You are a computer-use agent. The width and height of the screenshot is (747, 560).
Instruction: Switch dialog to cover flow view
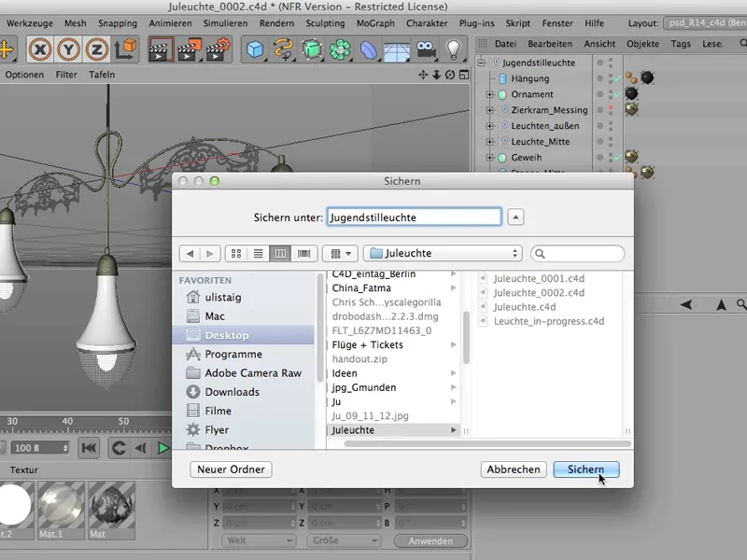point(304,253)
